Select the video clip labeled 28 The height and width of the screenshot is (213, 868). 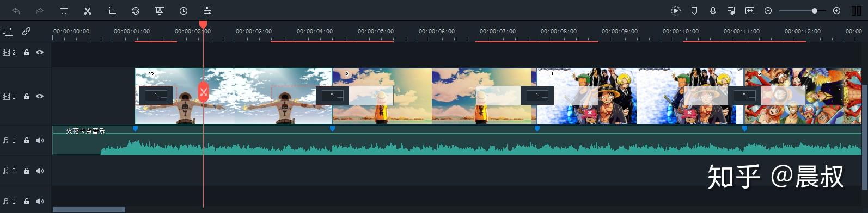234,96
